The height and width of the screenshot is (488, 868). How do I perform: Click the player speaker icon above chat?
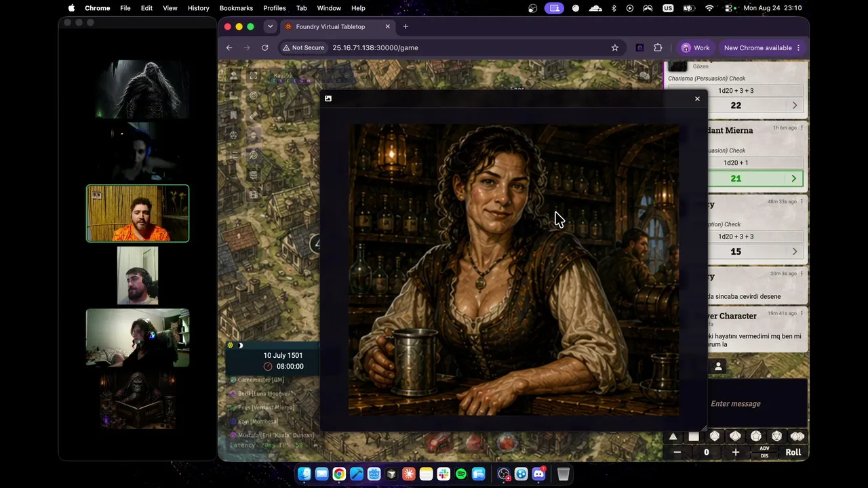pyautogui.click(x=718, y=367)
